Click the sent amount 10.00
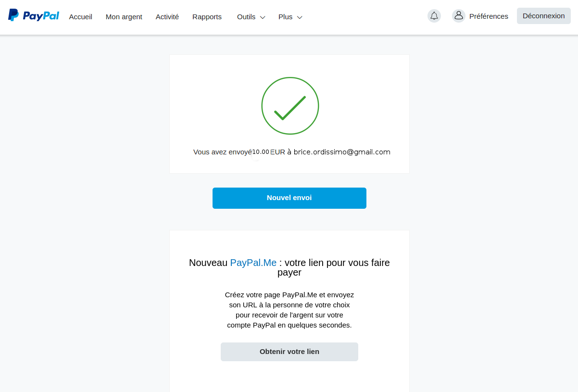The height and width of the screenshot is (392, 578). pyautogui.click(x=261, y=152)
